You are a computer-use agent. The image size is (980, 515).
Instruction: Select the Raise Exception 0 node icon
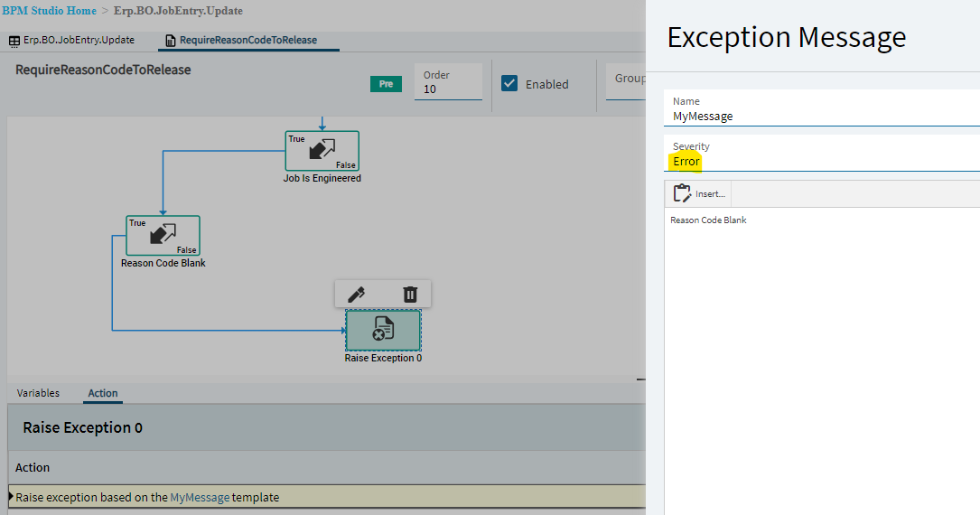click(383, 331)
